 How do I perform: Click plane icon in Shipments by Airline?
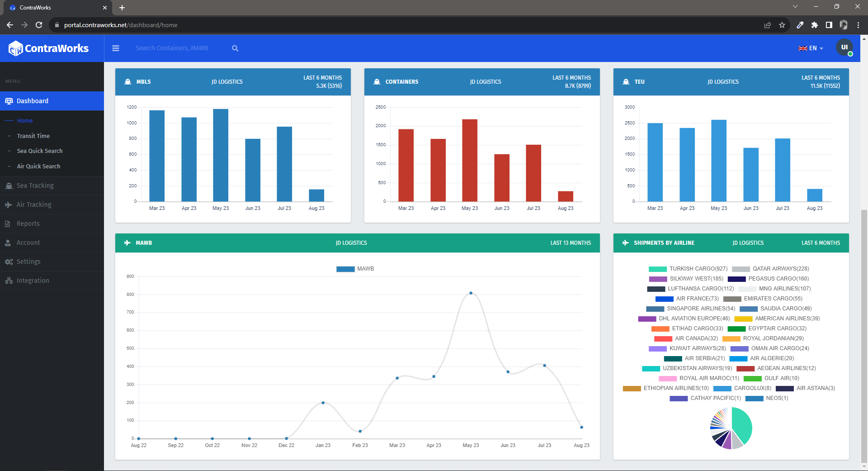tap(626, 243)
